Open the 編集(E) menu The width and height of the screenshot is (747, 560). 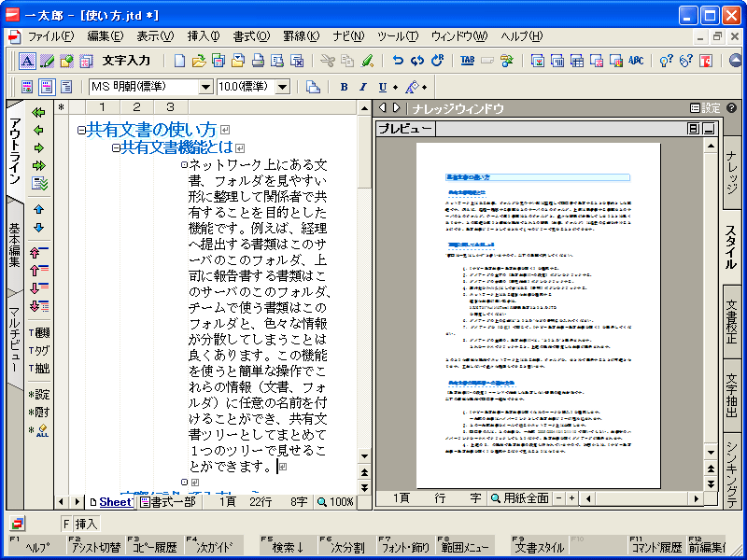(x=106, y=36)
